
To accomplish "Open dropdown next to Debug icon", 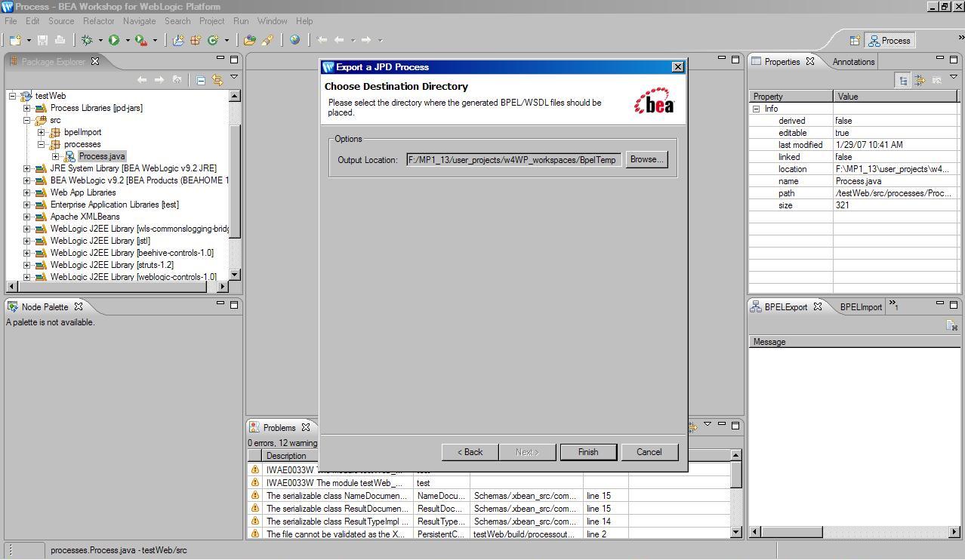I will tap(100, 41).
